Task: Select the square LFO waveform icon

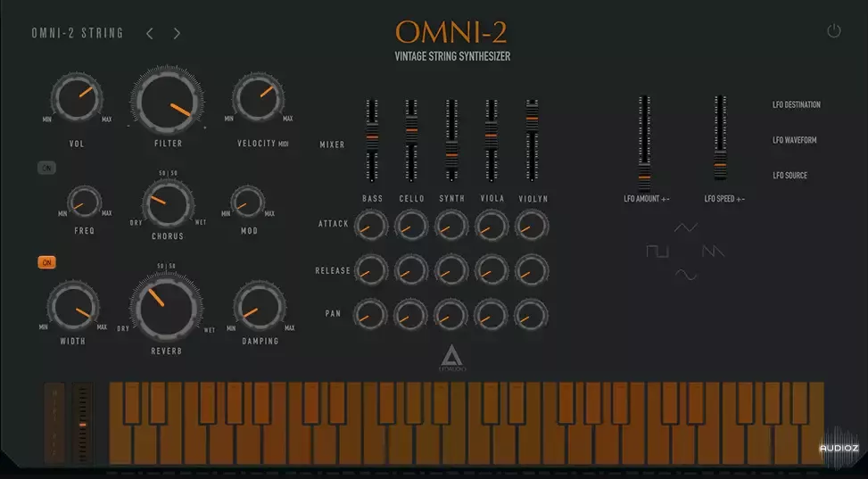Action: [657, 252]
